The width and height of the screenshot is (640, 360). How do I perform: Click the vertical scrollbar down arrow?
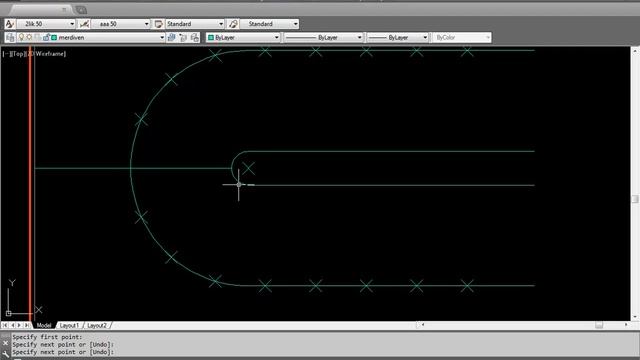pyautogui.click(x=635, y=317)
